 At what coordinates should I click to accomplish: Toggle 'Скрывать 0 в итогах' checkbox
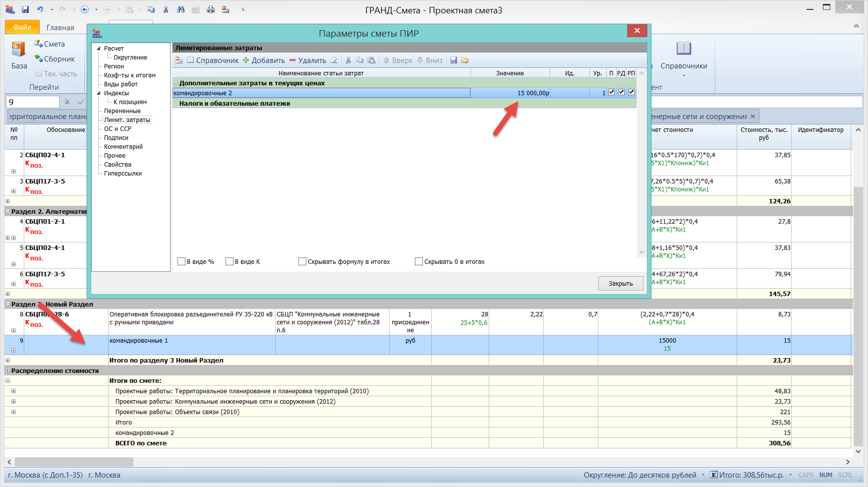(x=419, y=261)
